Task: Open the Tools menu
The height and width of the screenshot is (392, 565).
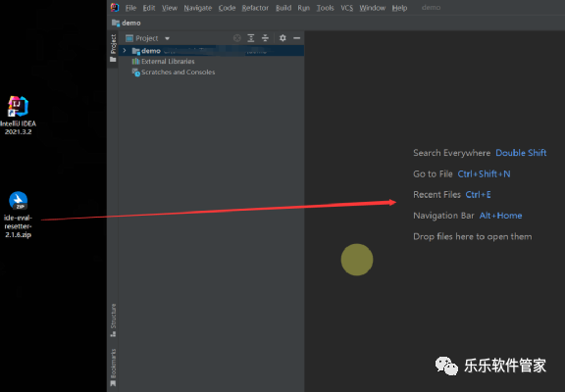Action: click(325, 8)
